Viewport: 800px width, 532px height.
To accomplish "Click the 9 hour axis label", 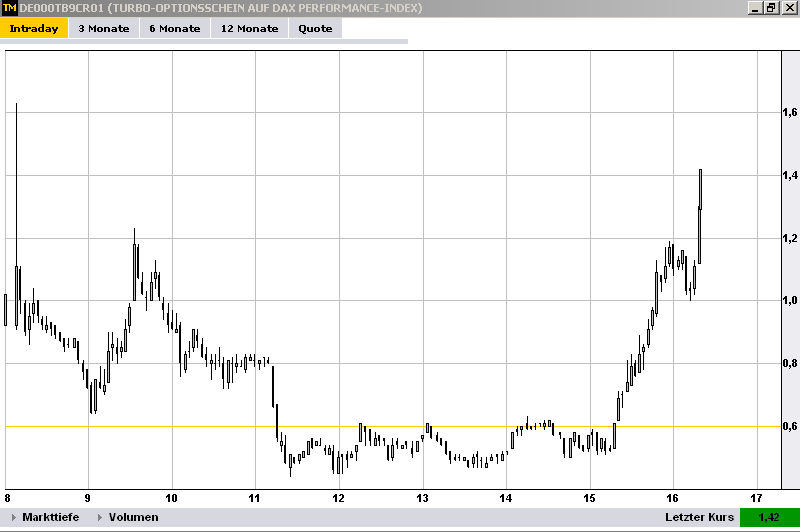I will coord(88,498).
